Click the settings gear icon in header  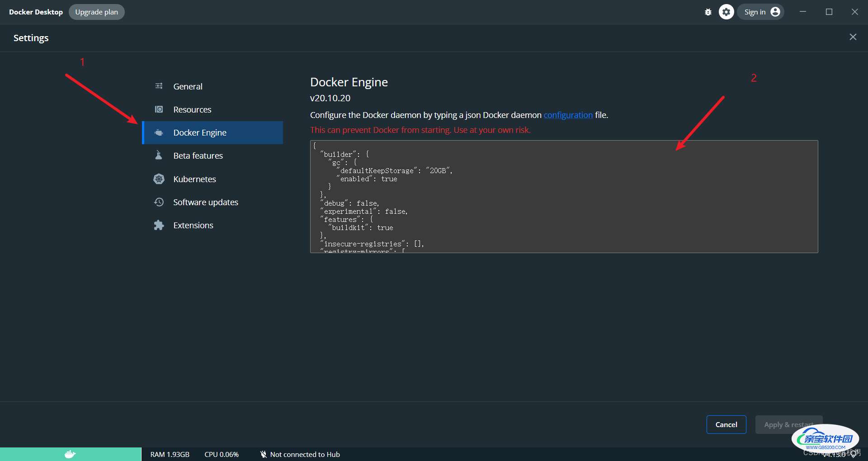tap(726, 12)
